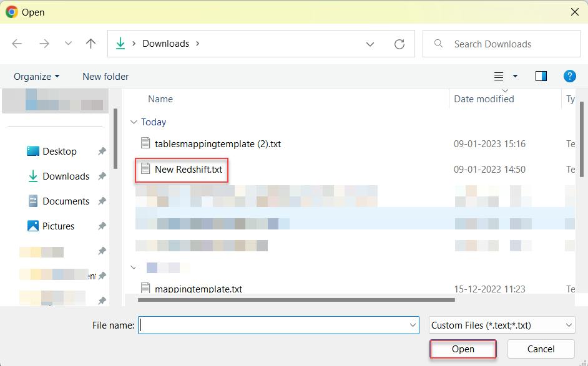The height and width of the screenshot is (366, 588).
Task: Refresh the Downloads folder listing
Action: pos(399,44)
